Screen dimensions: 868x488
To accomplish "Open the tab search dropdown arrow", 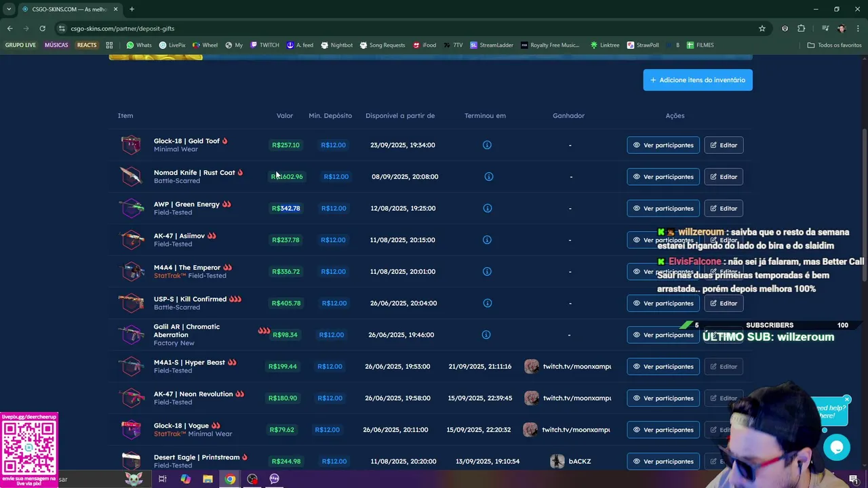I will (x=9, y=9).
